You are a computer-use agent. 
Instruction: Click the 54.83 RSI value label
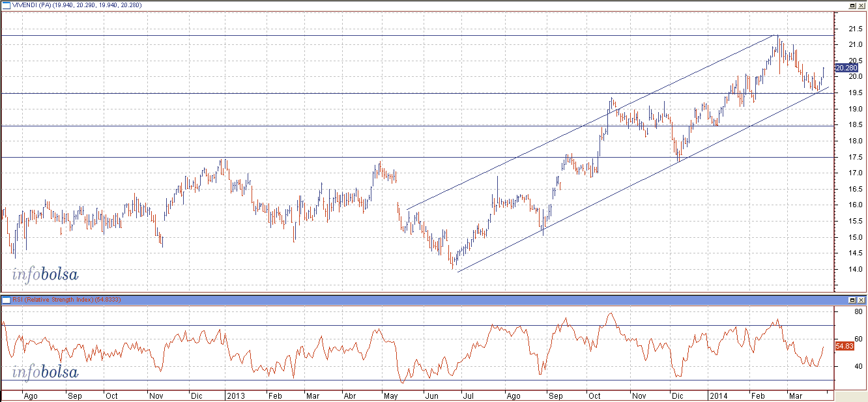[x=845, y=346]
